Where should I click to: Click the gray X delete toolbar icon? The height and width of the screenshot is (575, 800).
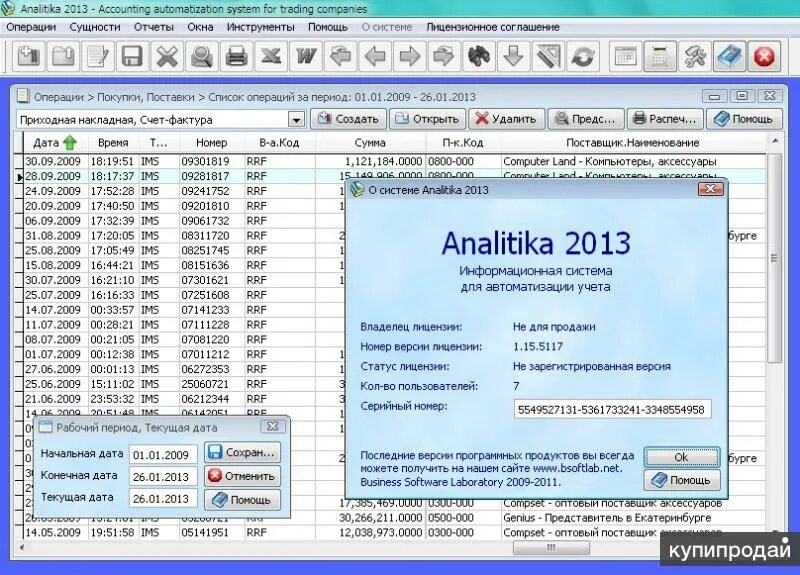167,56
